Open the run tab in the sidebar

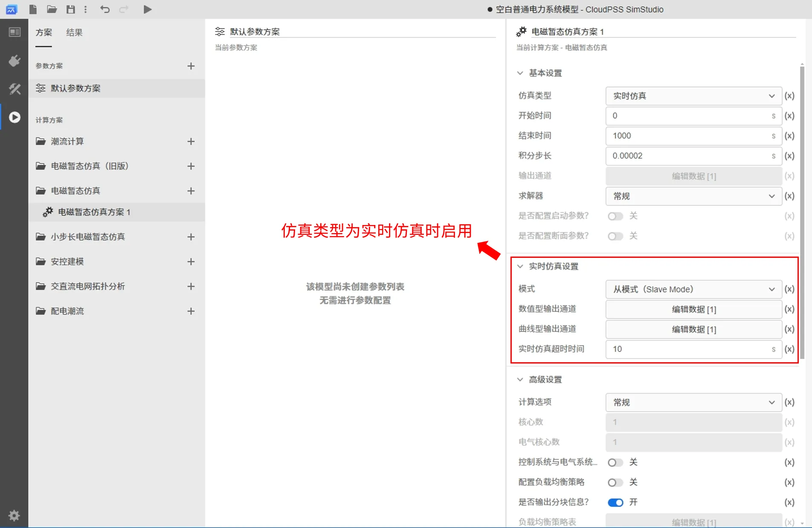click(x=14, y=117)
